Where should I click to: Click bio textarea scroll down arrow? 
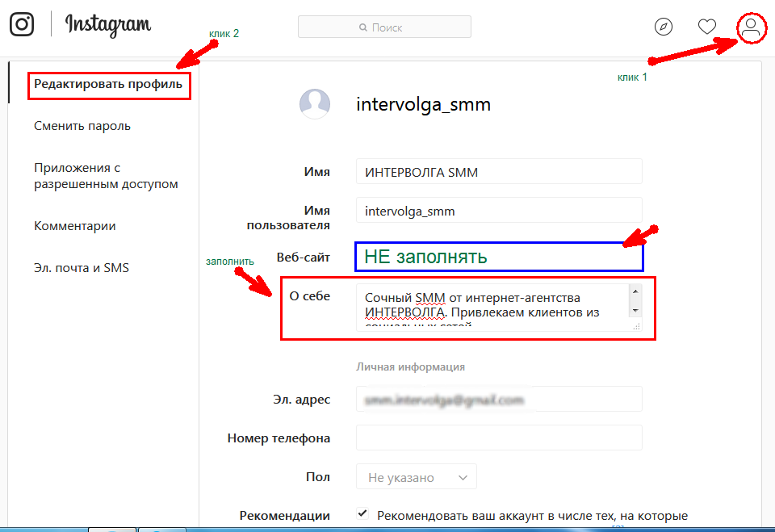[x=635, y=311]
